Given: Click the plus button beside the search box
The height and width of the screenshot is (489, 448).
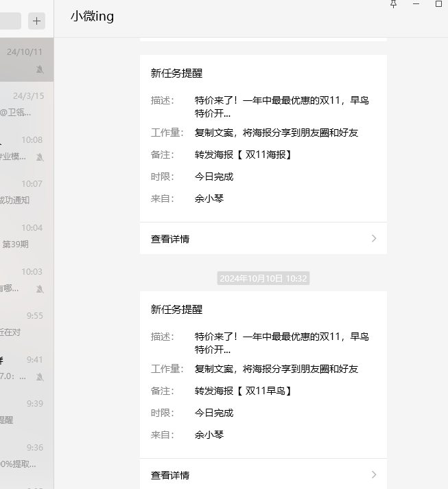Looking at the screenshot, I should (x=37, y=21).
